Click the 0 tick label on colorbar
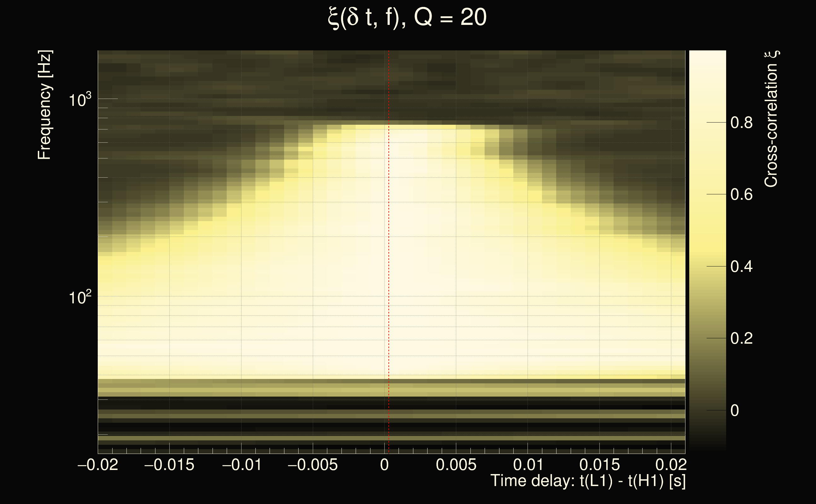Screen dimensions: 816x504 [735, 410]
